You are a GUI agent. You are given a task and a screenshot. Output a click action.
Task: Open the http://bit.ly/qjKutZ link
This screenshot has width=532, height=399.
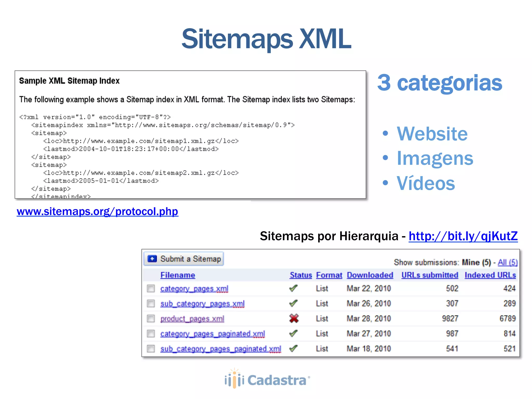pyautogui.click(x=463, y=236)
